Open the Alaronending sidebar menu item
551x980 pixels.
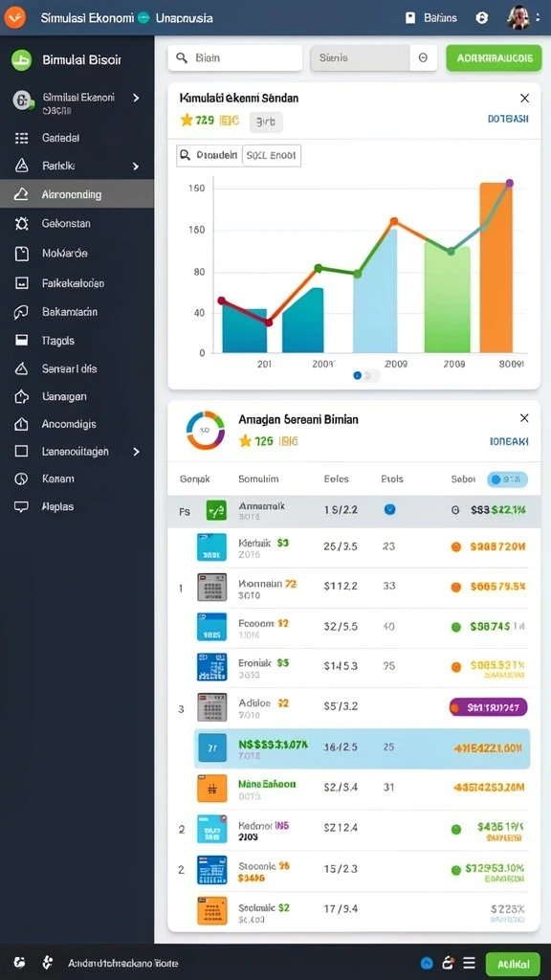[x=77, y=193]
